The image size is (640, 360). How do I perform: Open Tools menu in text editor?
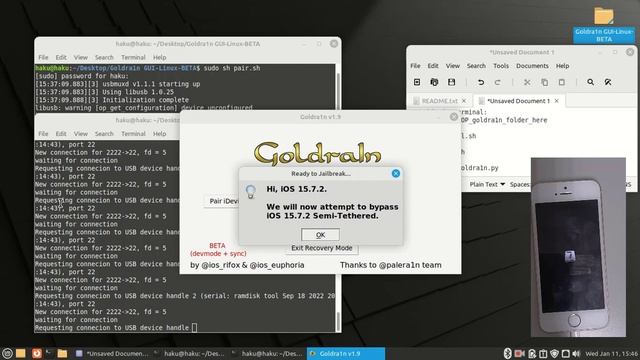pos(501,66)
